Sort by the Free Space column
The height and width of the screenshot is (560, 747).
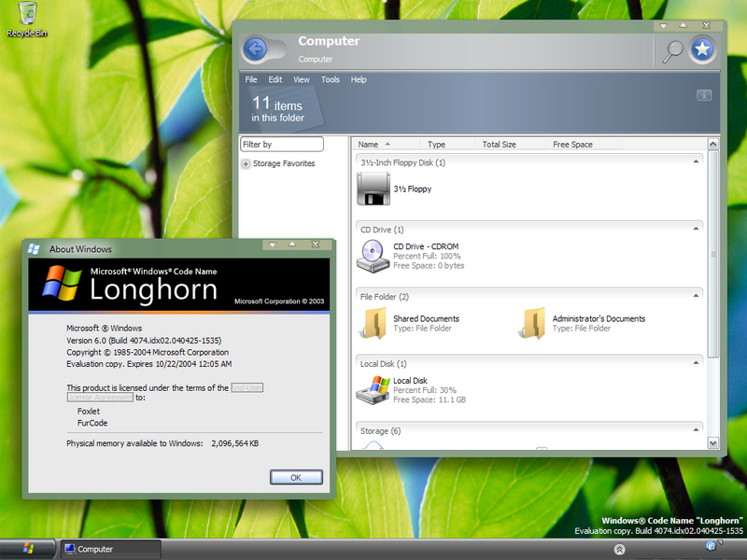coord(585,145)
